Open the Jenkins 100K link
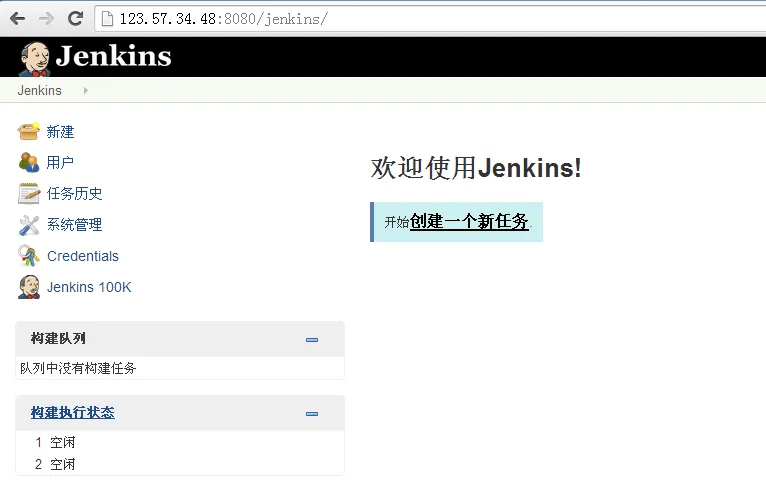 pyautogui.click(x=89, y=287)
